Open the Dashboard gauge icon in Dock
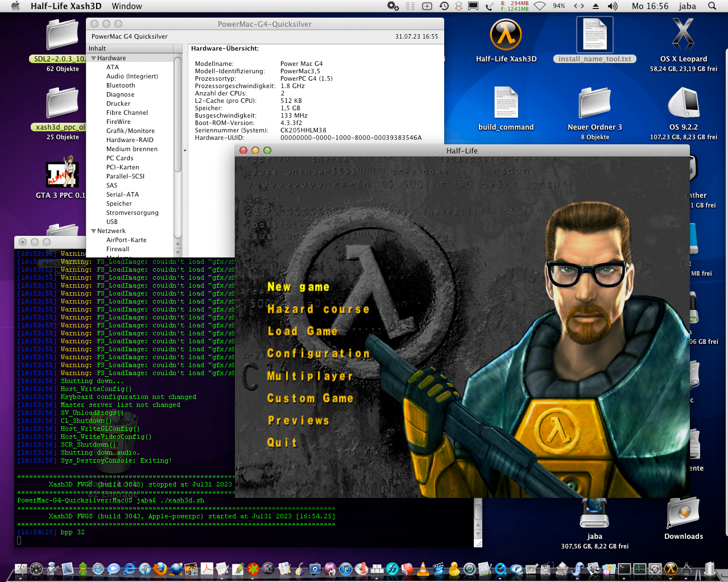 [x=36, y=569]
